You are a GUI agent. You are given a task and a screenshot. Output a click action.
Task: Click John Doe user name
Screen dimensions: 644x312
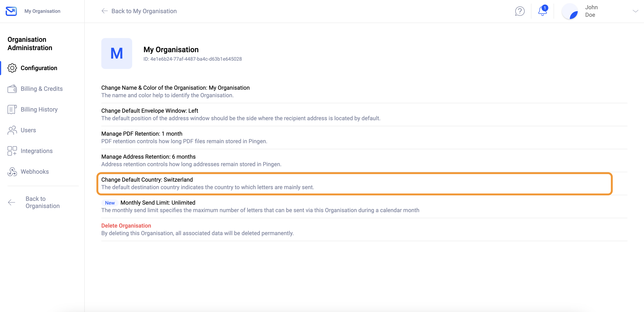[x=591, y=11]
